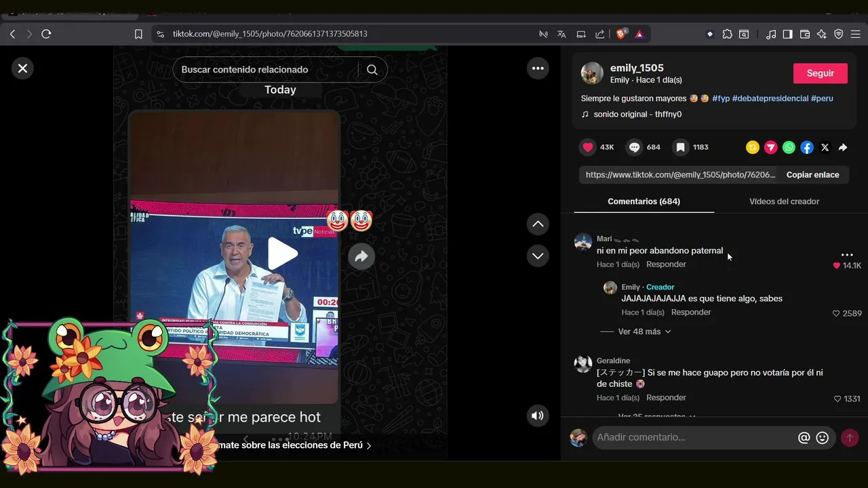868x488 pixels.
Task: Save the post with the bookmark icon
Action: [681, 147]
